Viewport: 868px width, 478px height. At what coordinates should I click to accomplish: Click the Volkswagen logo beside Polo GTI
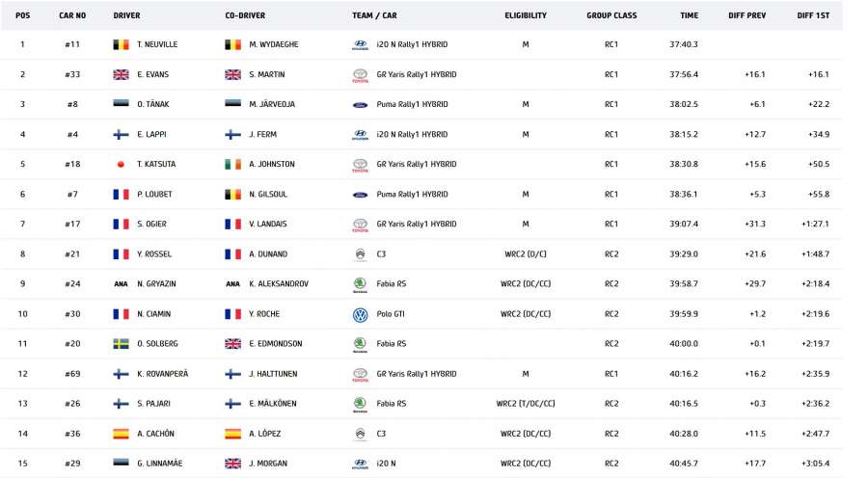pyautogui.click(x=361, y=314)
